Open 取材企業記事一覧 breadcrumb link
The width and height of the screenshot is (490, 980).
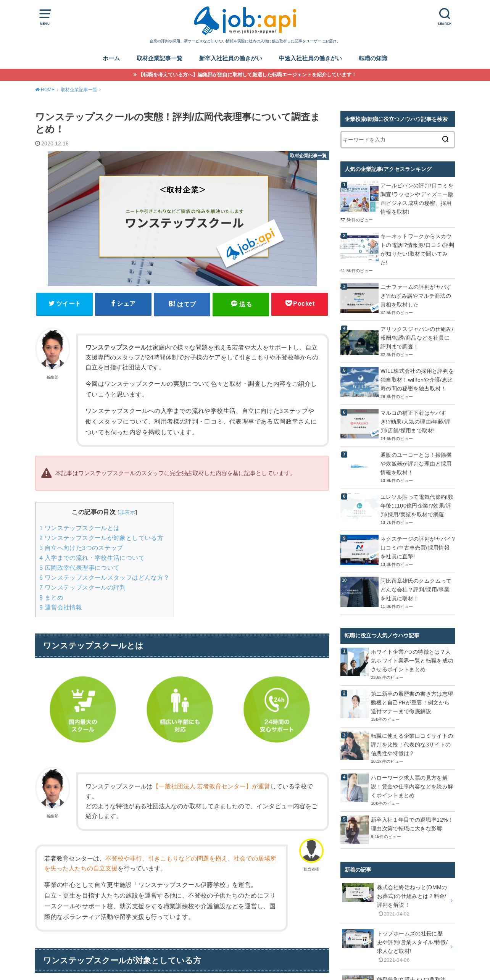pyautogui.click(x=79, y=90)
